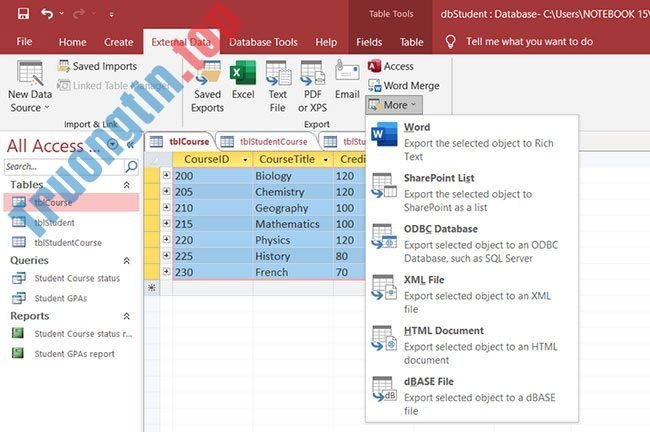Select Student Course status query
Screen dimensions: 650x432
point(71,278)
